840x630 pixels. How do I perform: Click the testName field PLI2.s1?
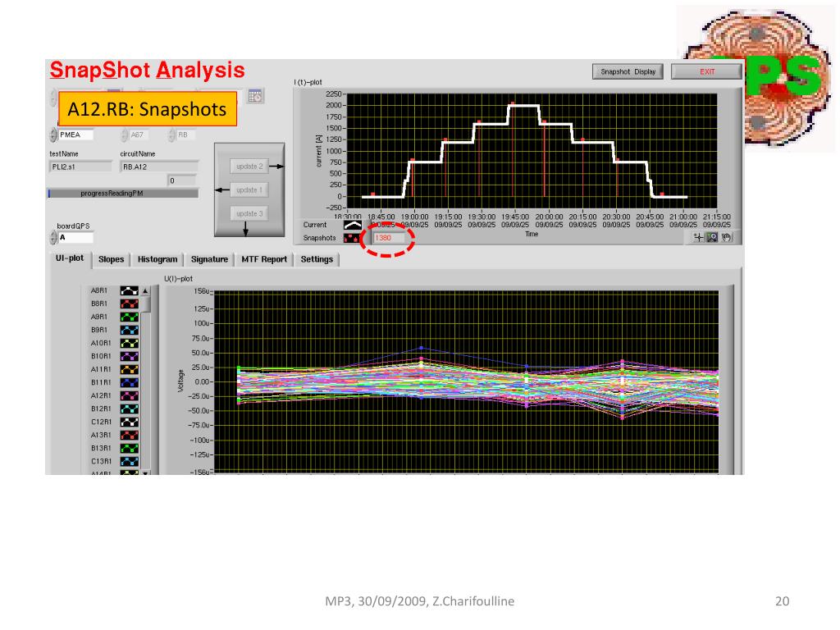click(81, 167)
